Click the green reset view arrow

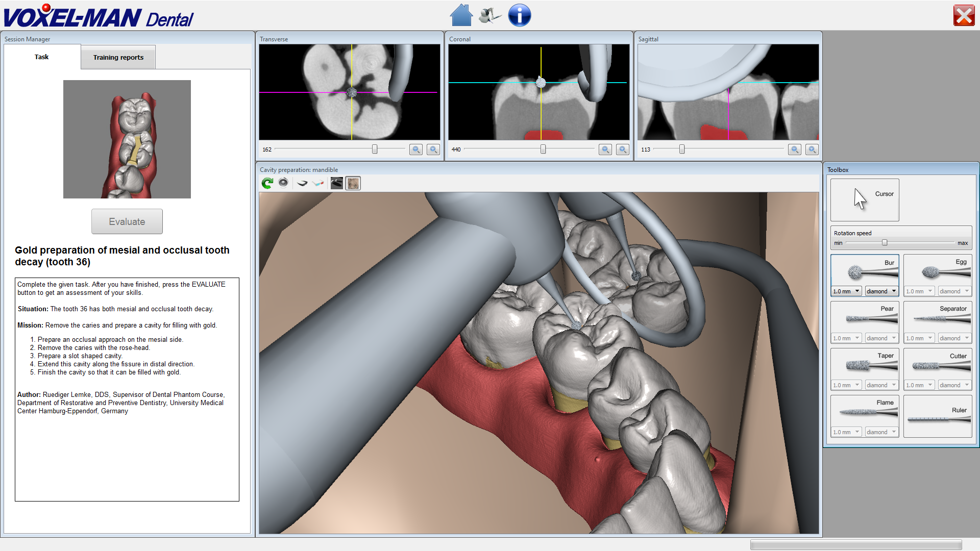click(267, 183)
